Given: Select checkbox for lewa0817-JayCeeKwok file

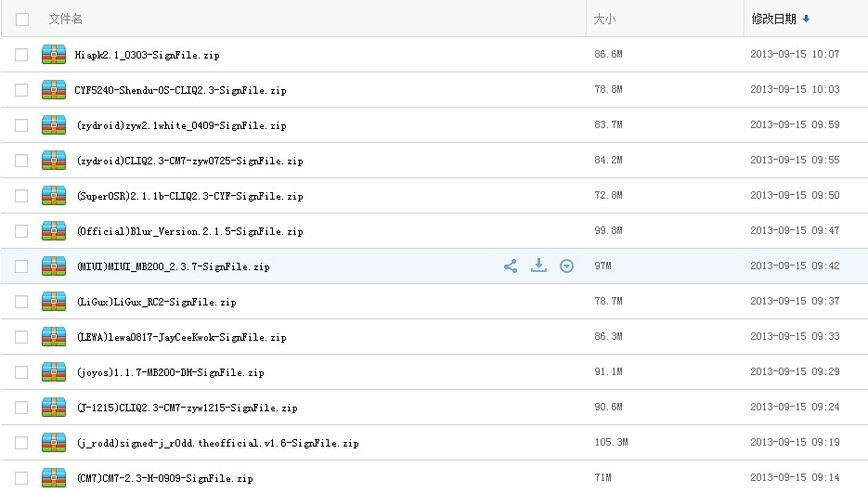Looking at the screenshot, I should tap(22, 337).
